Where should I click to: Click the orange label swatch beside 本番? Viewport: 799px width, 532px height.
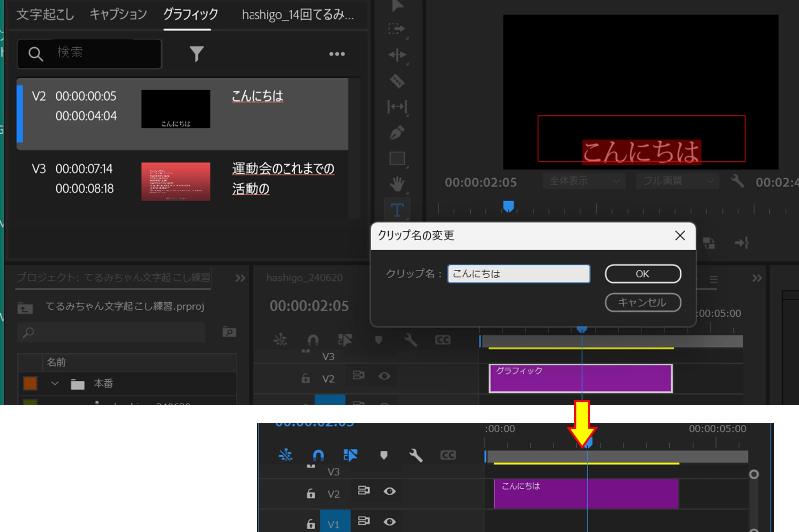pyautogui.click(x=31, y=383)
